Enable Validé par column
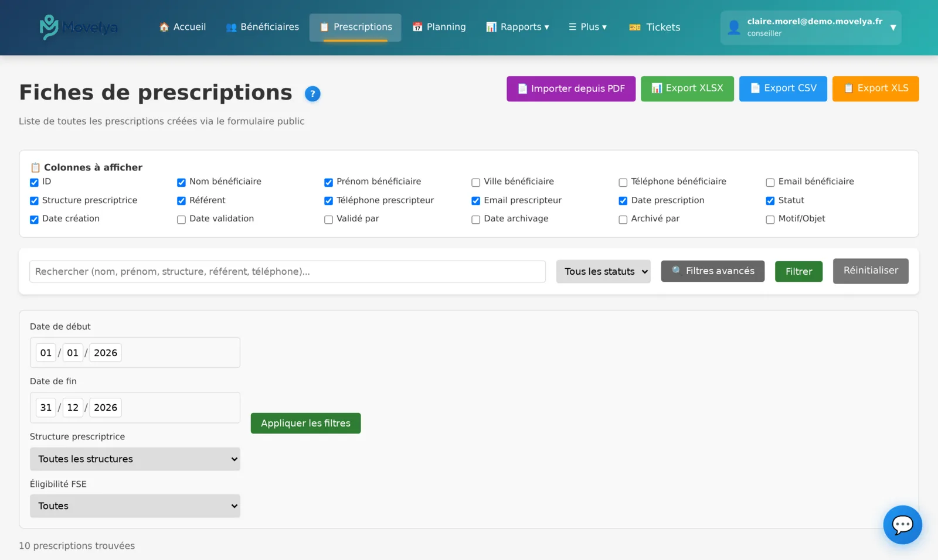Viewport: 938px width, 560px height. [x=328, y=219]
